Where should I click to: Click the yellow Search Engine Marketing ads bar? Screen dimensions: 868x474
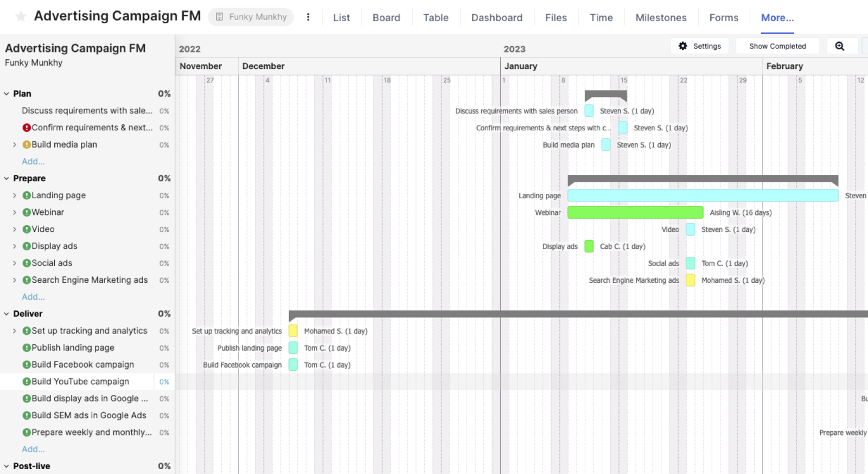point(691,280)
